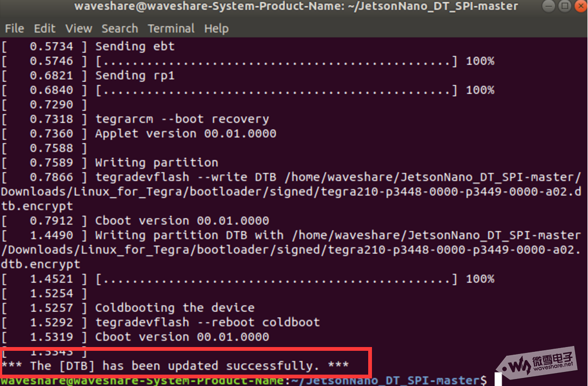Click the 'tegradevflash --reboot coldboot' line

tap(207, 322)
